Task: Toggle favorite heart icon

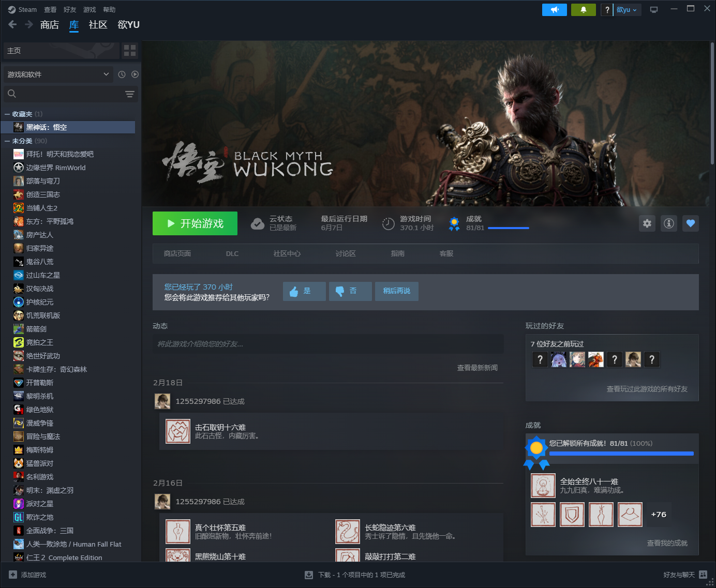Action: pyautogui.click(x=691, y=223)
